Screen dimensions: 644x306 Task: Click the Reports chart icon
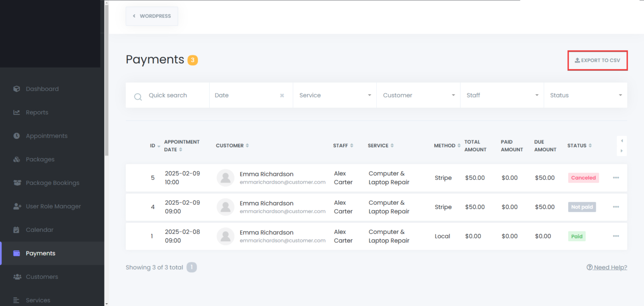(x=17, y=112)
